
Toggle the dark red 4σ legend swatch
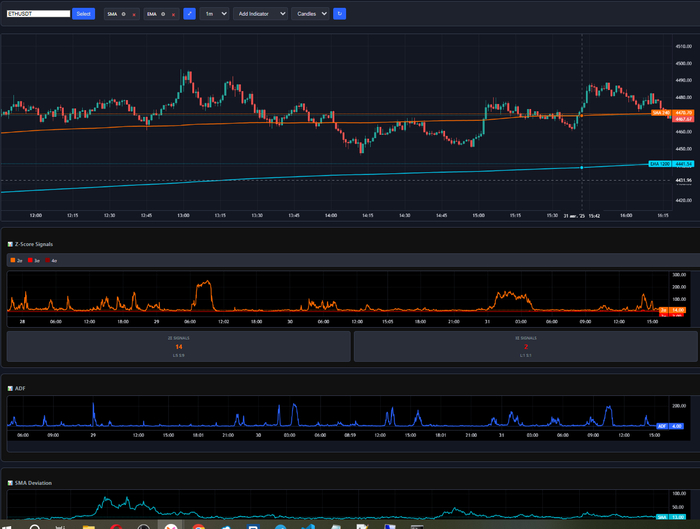click(x=48, y=260)
